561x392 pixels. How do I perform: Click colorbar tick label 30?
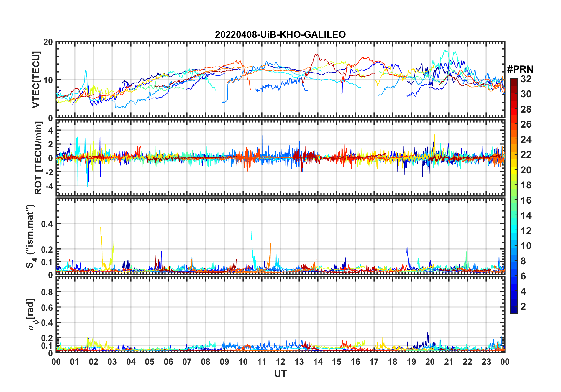526,94
